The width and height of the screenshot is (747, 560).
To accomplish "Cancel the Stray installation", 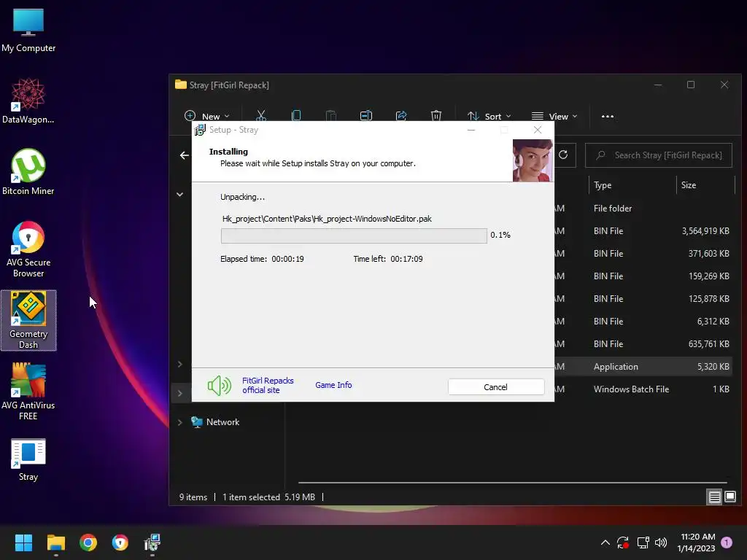I will 495,387.
